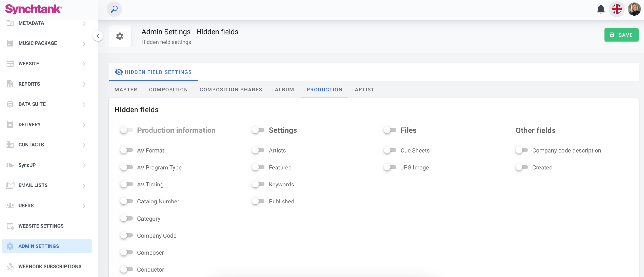The image size is (644, 277).
Task: Click the Webhook Subscriptions icon
Action: click(x=10, y=266)
